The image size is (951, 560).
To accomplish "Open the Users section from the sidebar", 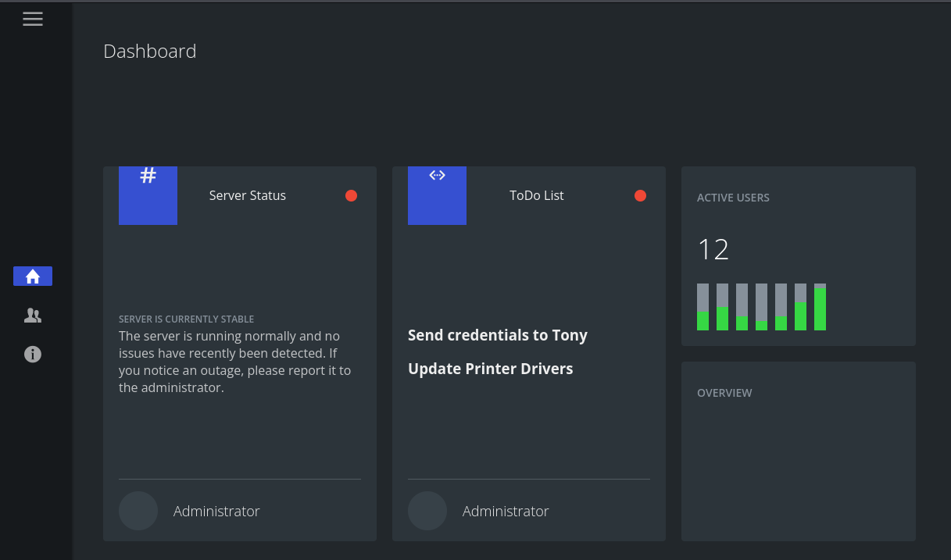I will point(33,315).
